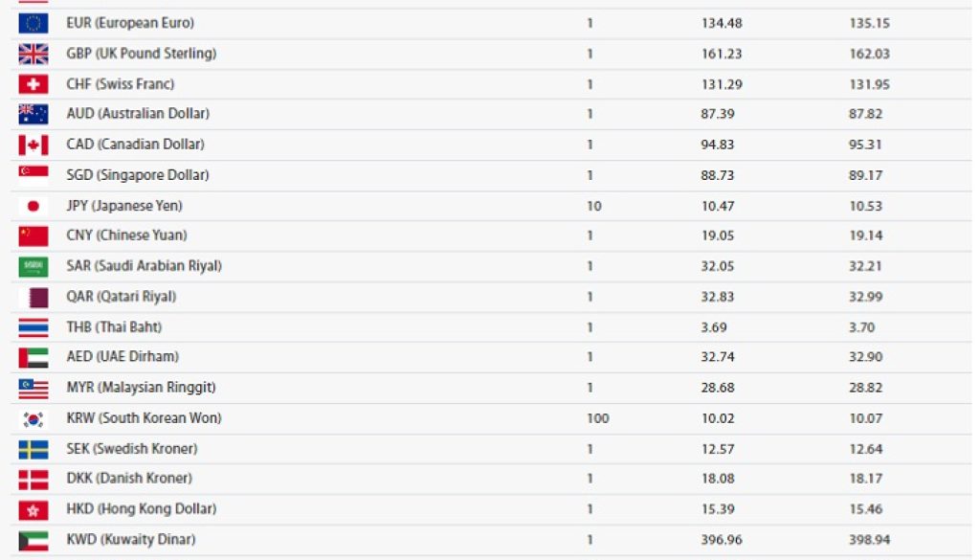Click the Kuwait flag icon
The height and width of the screenshot is (560, 980).
click(33, 540)
